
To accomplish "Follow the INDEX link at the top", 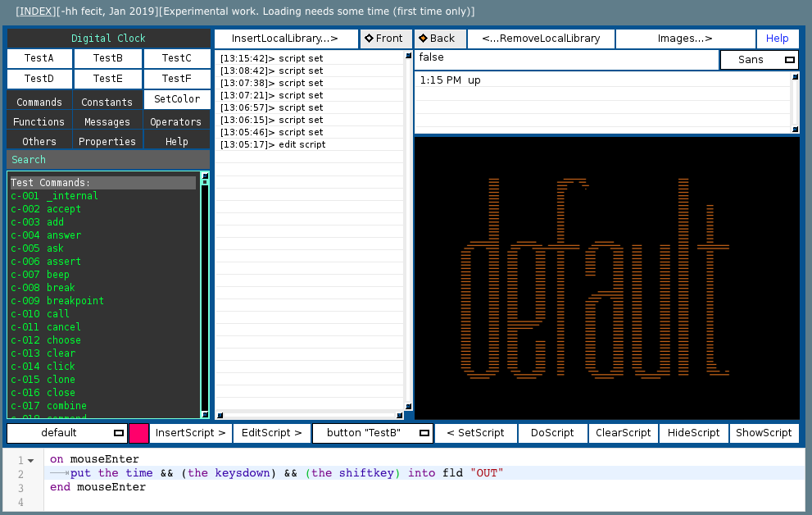I will (37, 11).
